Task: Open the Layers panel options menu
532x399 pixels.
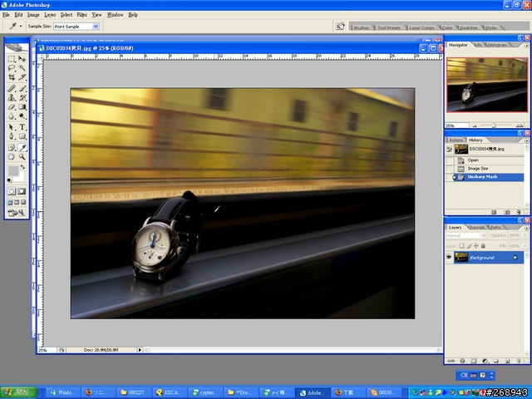Action: point(526,228)
